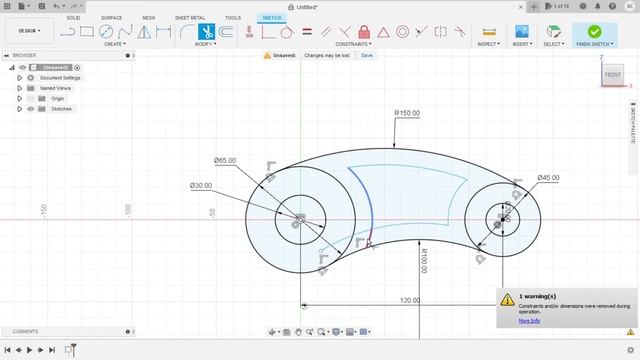This screenshot has height=360, width=640.
Task: Expand the Document Settings node
Action: point(19,78)
